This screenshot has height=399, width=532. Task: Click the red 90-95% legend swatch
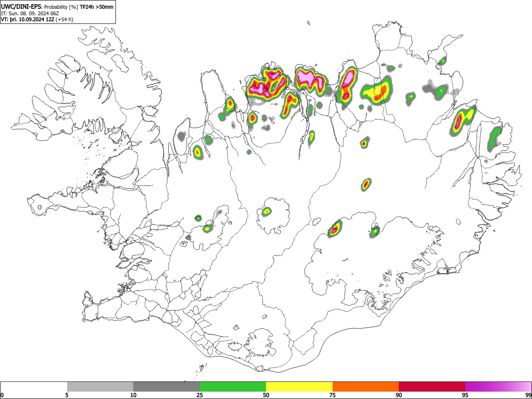(x=432, y=387)
